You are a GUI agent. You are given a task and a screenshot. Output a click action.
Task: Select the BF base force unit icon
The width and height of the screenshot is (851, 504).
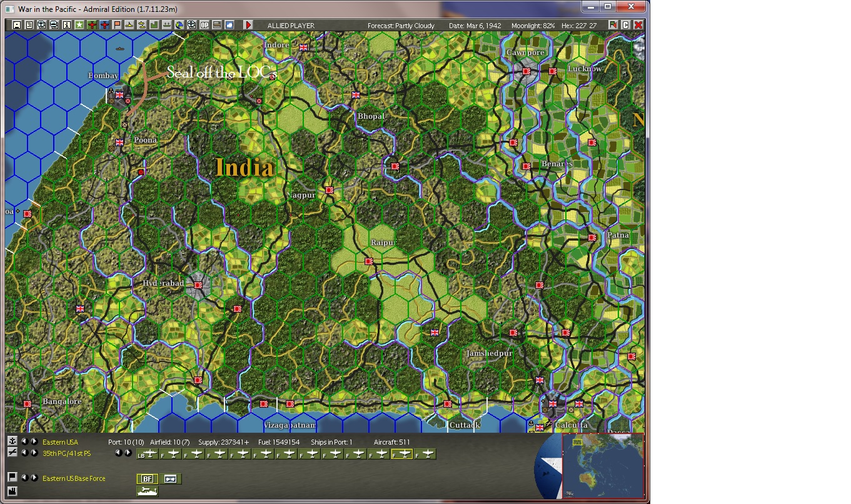[148, 478]
